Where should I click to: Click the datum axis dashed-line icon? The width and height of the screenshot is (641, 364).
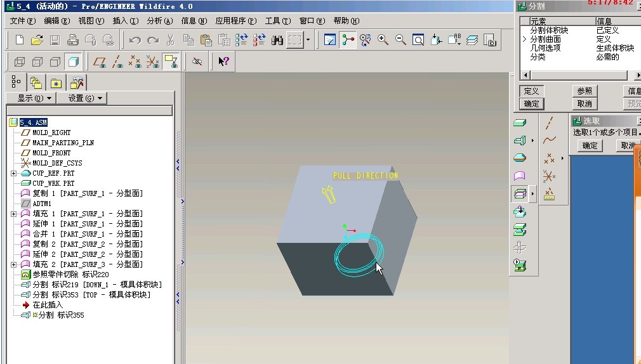550,122
